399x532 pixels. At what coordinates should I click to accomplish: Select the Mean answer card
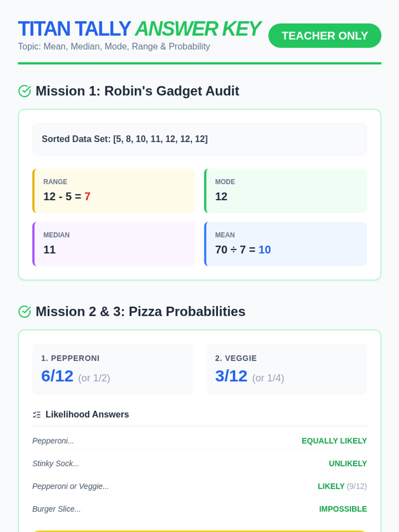[285, 244]
